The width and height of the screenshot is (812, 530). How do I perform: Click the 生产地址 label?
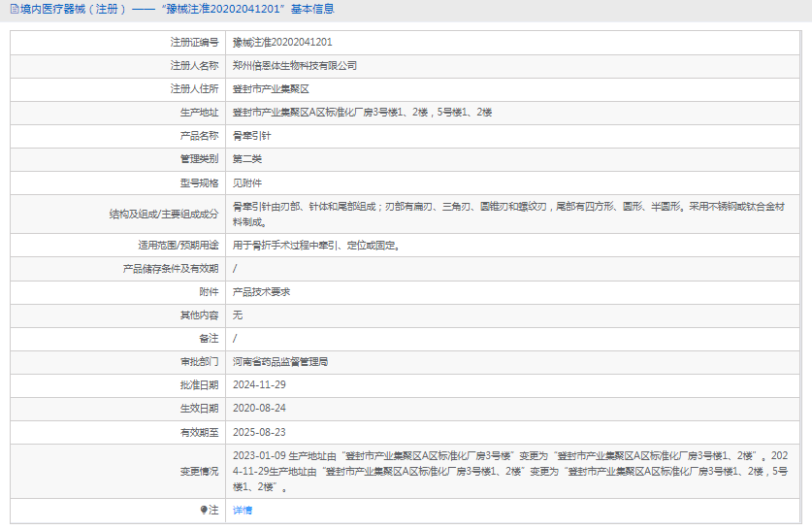coord(200,113)
